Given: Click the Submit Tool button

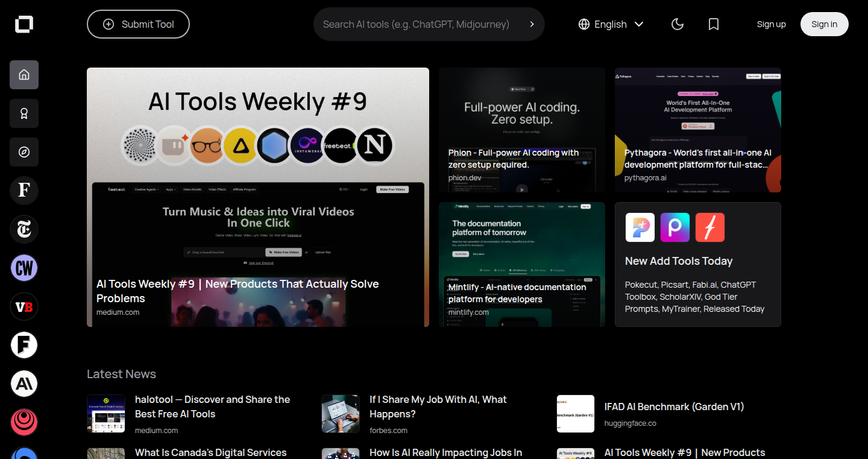Looking at the screenshot, I should 138,24.
